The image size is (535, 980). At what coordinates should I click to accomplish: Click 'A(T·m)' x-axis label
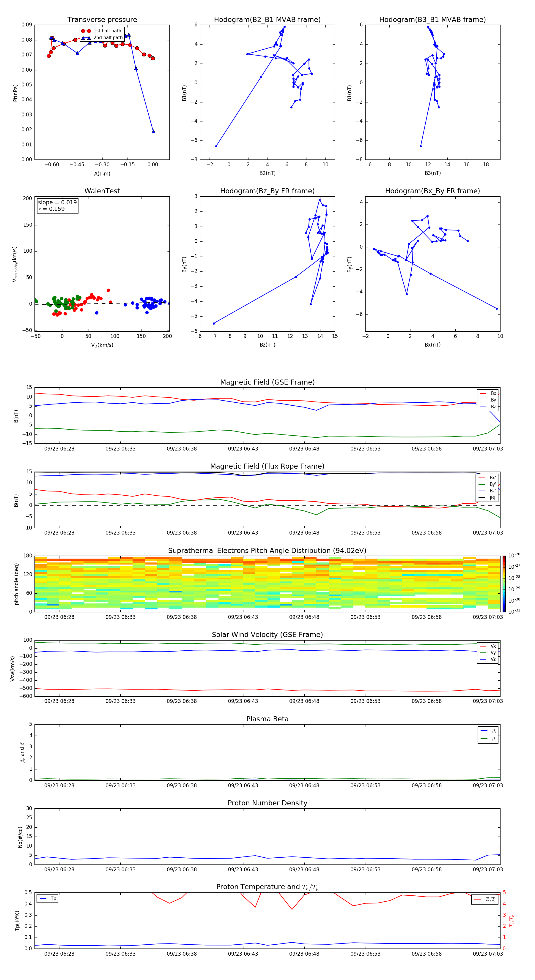click(x=102, y=173)
